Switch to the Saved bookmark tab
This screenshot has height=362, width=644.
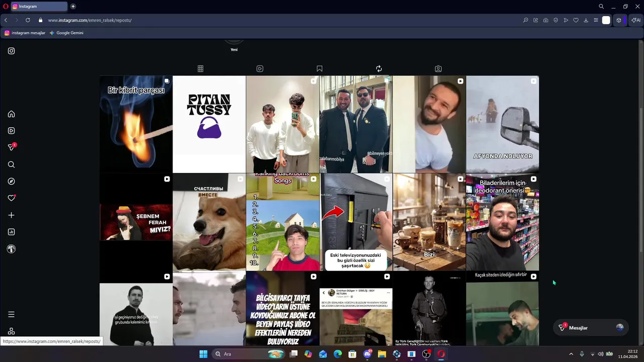coord(319,68)
